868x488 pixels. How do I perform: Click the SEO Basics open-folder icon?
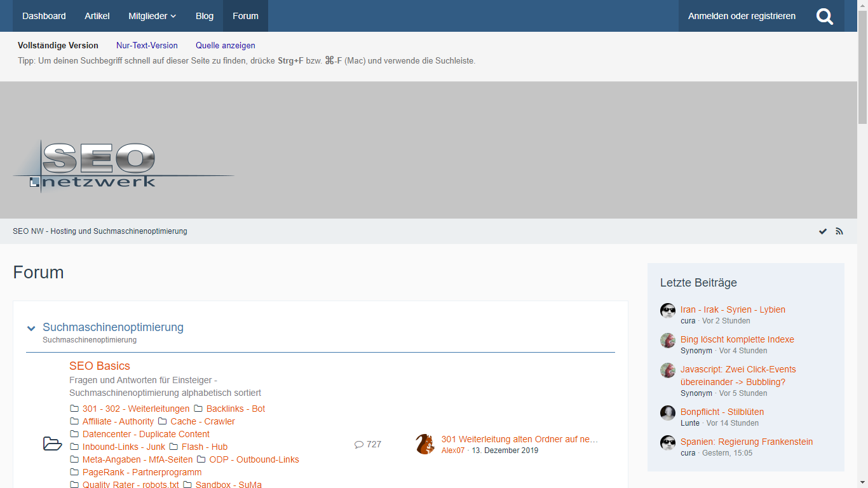tap(52, 444)
